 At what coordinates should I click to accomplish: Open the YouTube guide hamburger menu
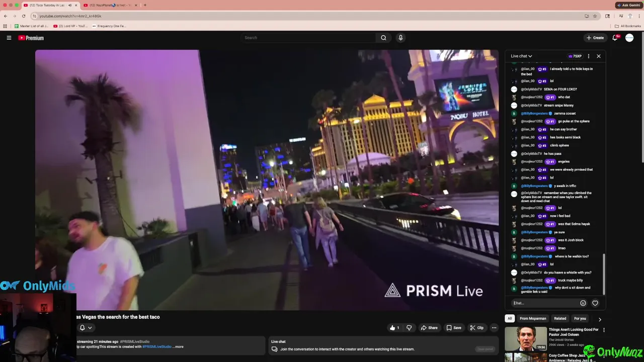coord(9,38)
